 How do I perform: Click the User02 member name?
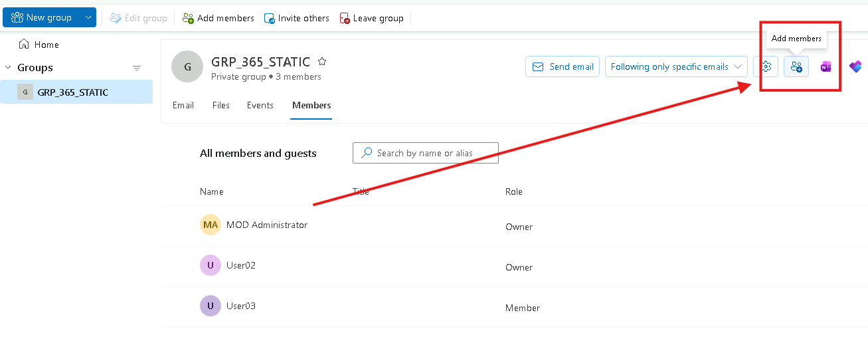[241, 265]
